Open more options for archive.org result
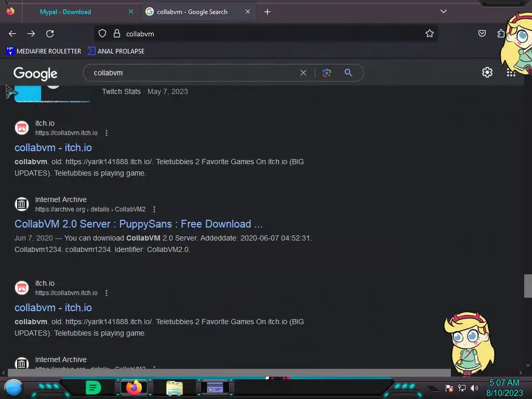 click(154, 209)
